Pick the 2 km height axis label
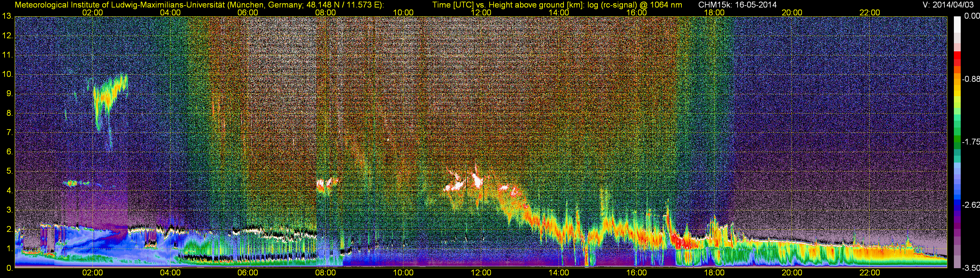This screenshot has width=980, height=278. (9, 229)
